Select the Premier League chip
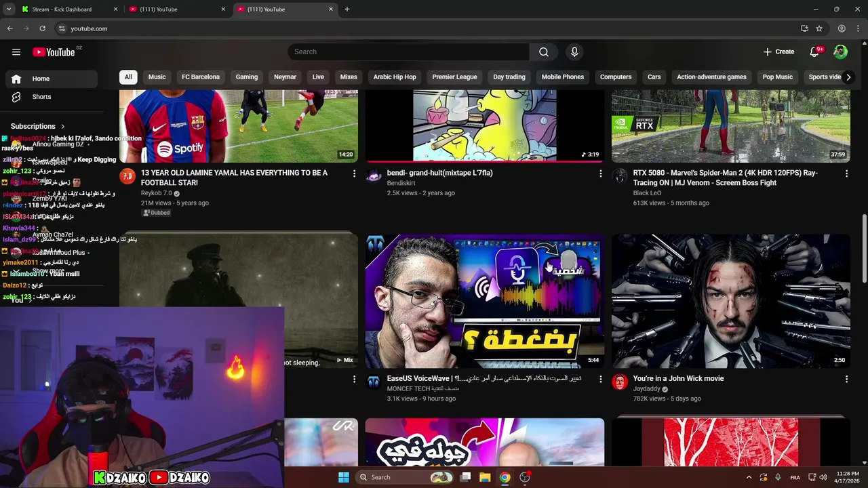This screenshot has height=488, width=868. point(454,77)
